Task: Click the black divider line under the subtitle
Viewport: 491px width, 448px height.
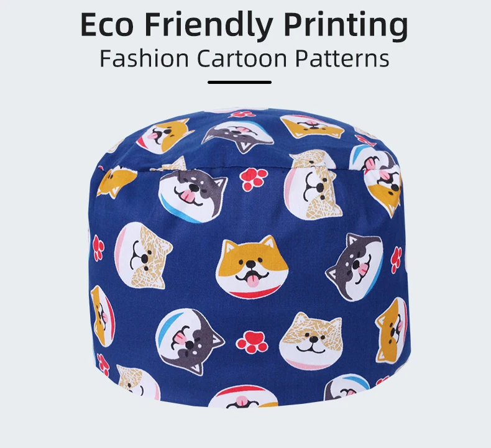Action: (239, 83)
